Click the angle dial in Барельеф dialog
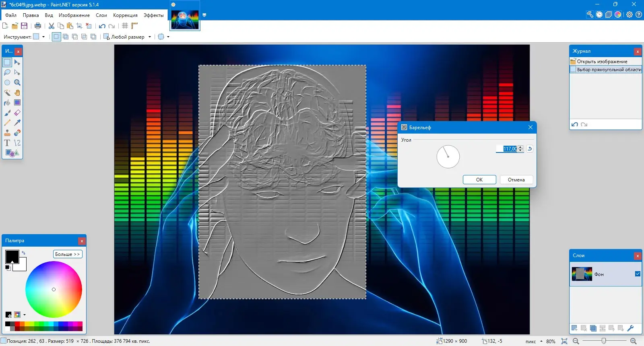Viewport: 644px width, 346px height. (x=448, y=157)
